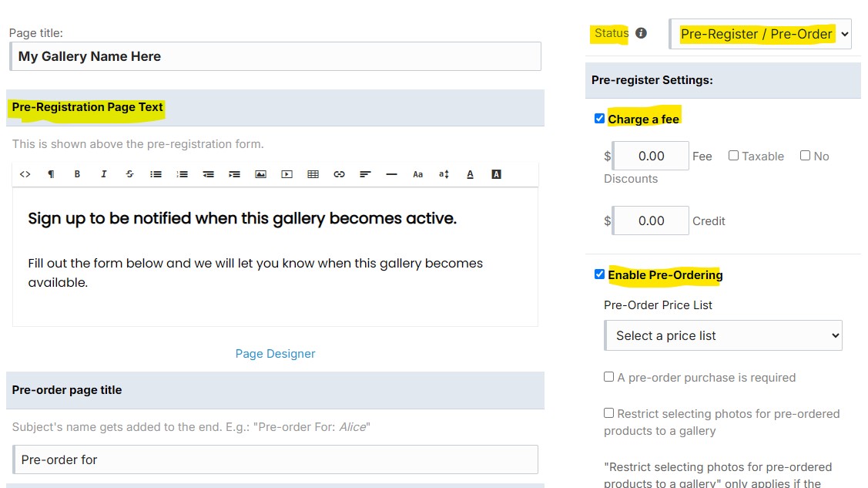Open the HTML code view icon
This screenshot has width=868, height=488.
[x=25, y=174]
